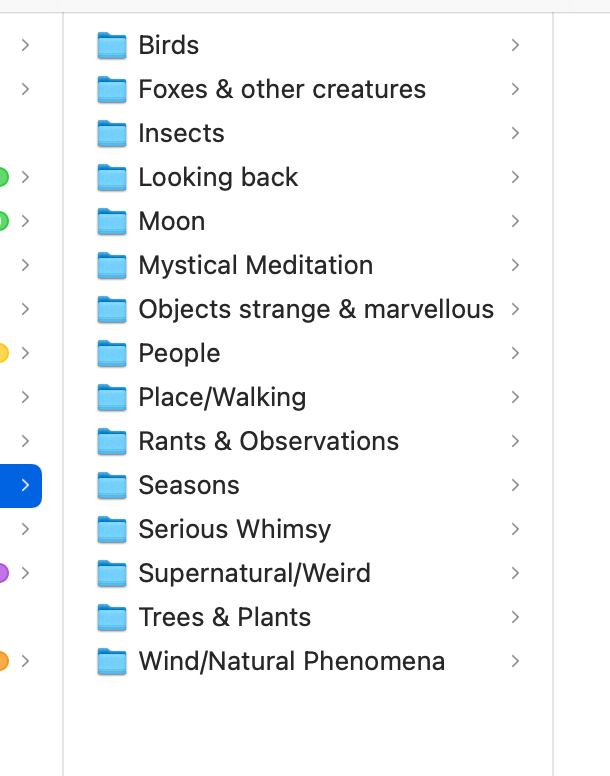Screen dimensions: 610x776
Task: Expand the Supernatural/Weird folder chevron
Action: 515,573
